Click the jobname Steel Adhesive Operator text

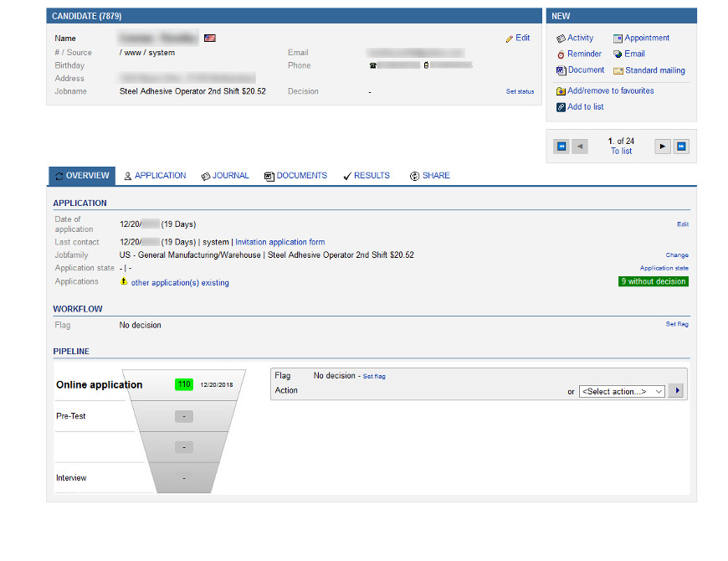192,91
